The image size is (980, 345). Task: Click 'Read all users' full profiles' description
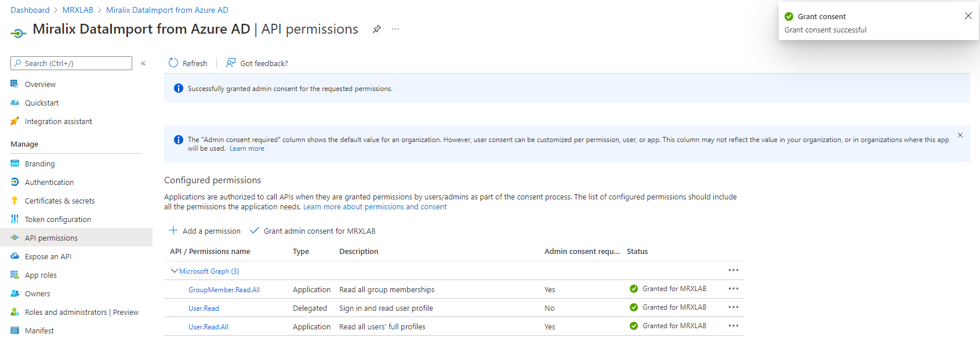pyautogui.click(x=382, y=327)
